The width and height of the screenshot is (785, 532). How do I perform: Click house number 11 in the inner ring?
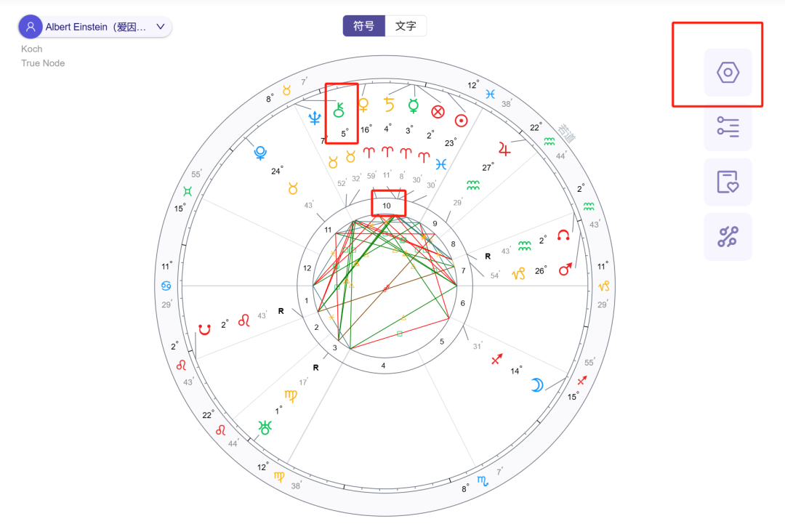click(x=328, y=230)
